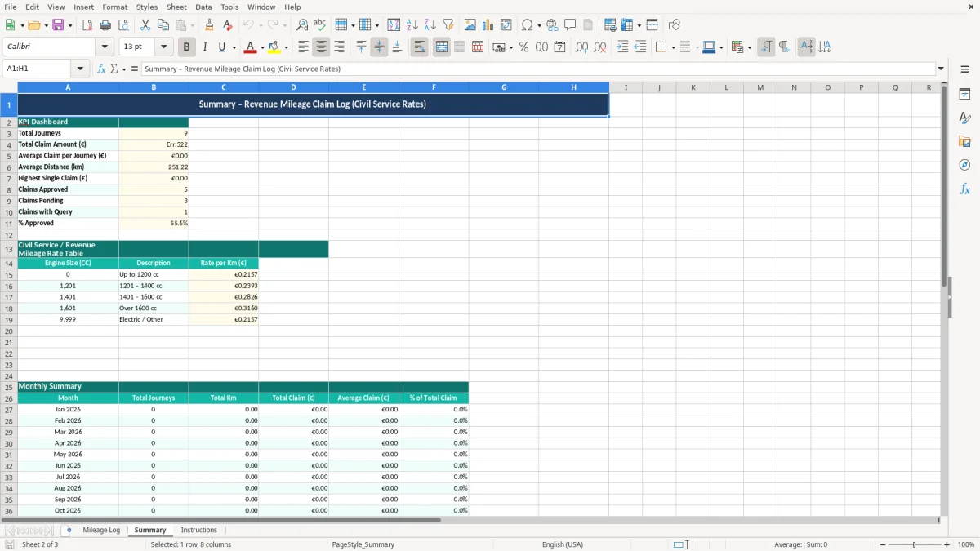Switch to Mileage Log sheet tab
Image resolution: width=980 pixels, height=551 pixels.
point(101,531)
